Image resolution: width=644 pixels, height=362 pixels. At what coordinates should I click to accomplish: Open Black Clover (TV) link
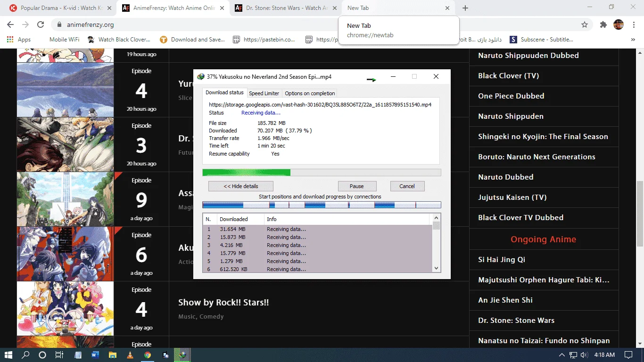tap(508, 76)
